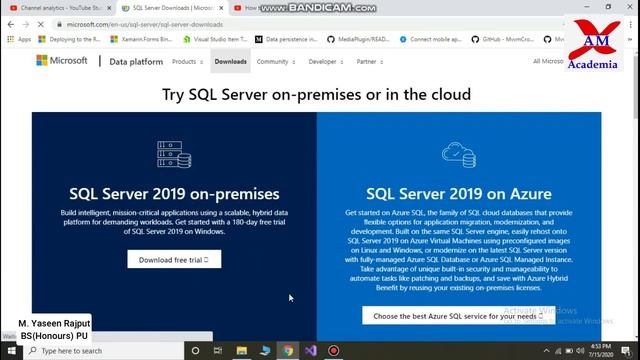
Task: Open the Data platform home link
Action: click(x=136, y=62)
